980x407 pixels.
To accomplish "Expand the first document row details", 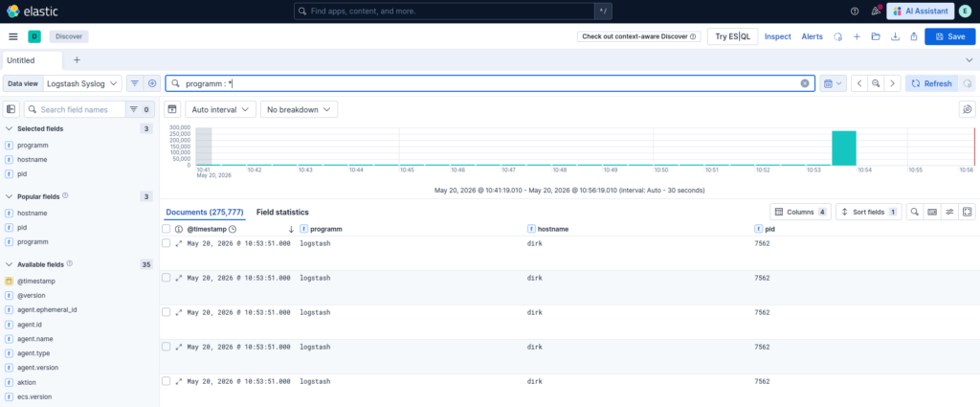I will coord(179,243).
